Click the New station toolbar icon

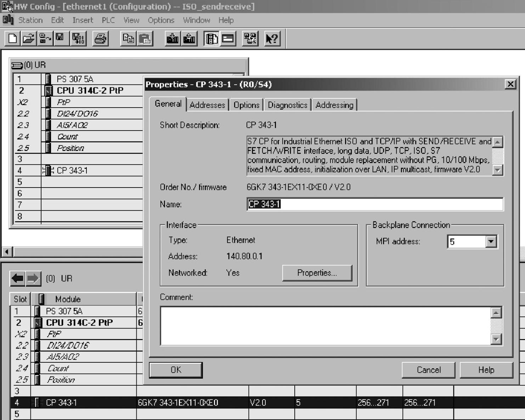12,38
